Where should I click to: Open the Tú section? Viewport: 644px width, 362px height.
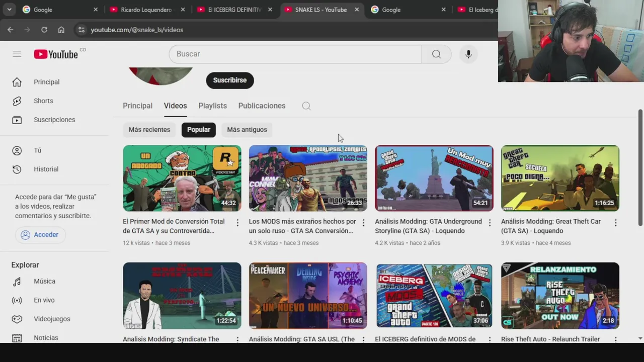click(37, 150)
